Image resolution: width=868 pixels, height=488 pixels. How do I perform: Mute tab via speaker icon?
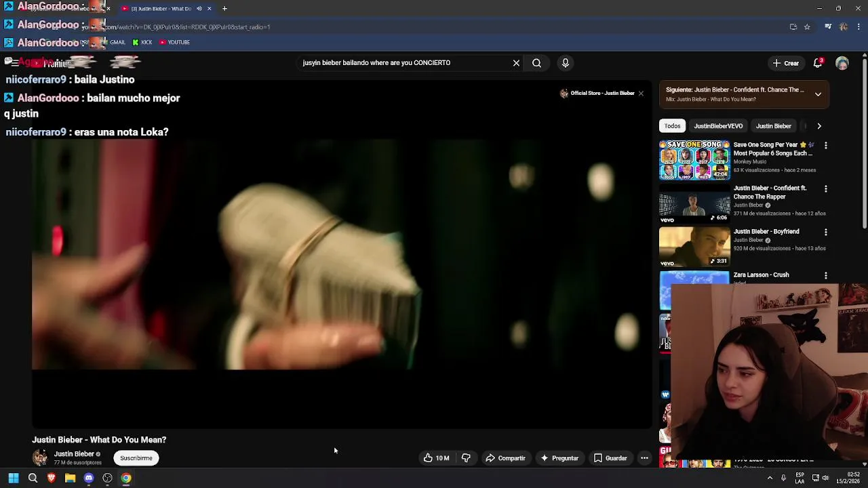coord(199,9)
